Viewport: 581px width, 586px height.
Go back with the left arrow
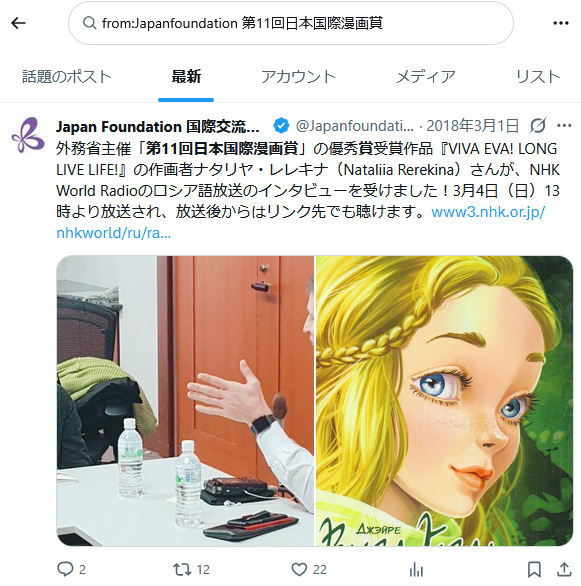point(18,23)
